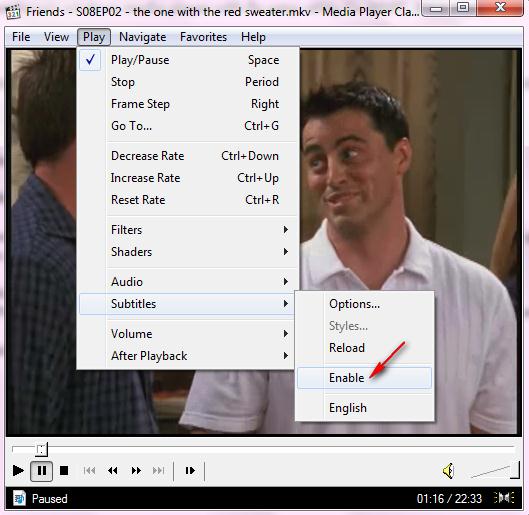529x515 pixels.
Task: Click the frame step icon in the control bar
Action: [190, 470]
